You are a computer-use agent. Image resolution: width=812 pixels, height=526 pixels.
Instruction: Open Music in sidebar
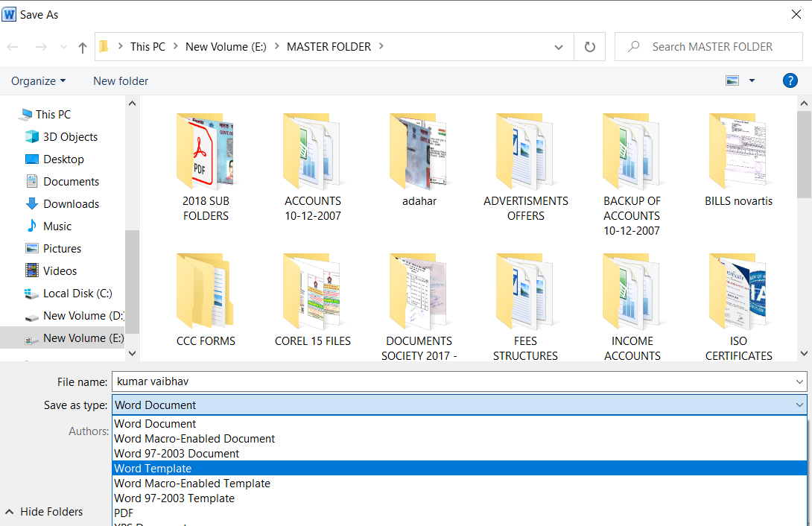(x=48, y=226)
